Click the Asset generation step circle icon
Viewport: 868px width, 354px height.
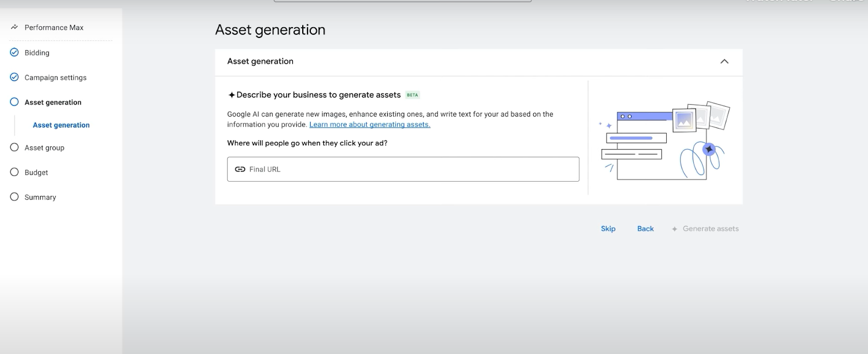coord(15,102)
